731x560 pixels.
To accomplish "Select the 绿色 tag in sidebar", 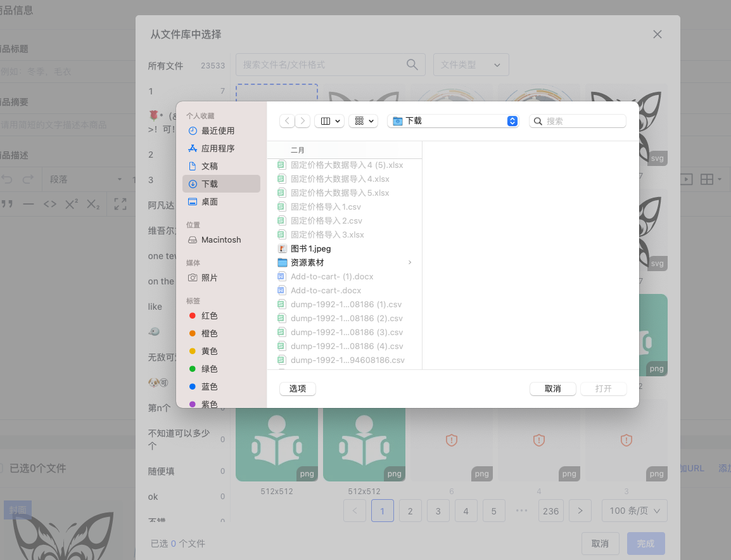I will (209, 369).
